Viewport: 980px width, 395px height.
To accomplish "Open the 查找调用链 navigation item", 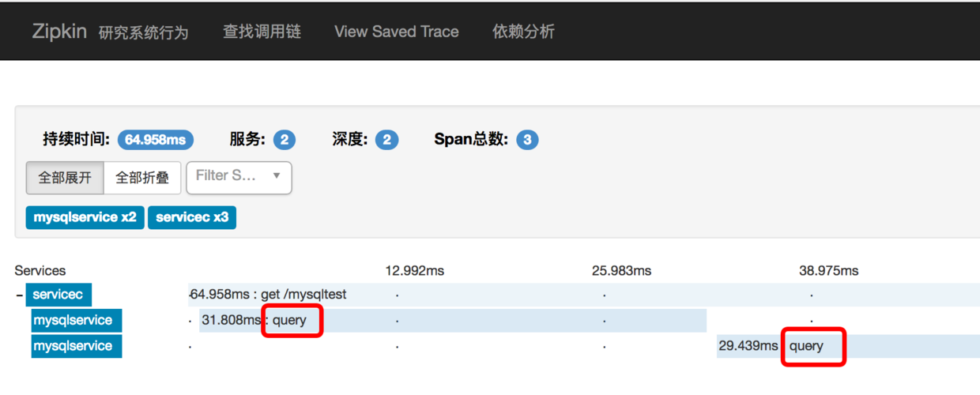I will pos(262,32).
